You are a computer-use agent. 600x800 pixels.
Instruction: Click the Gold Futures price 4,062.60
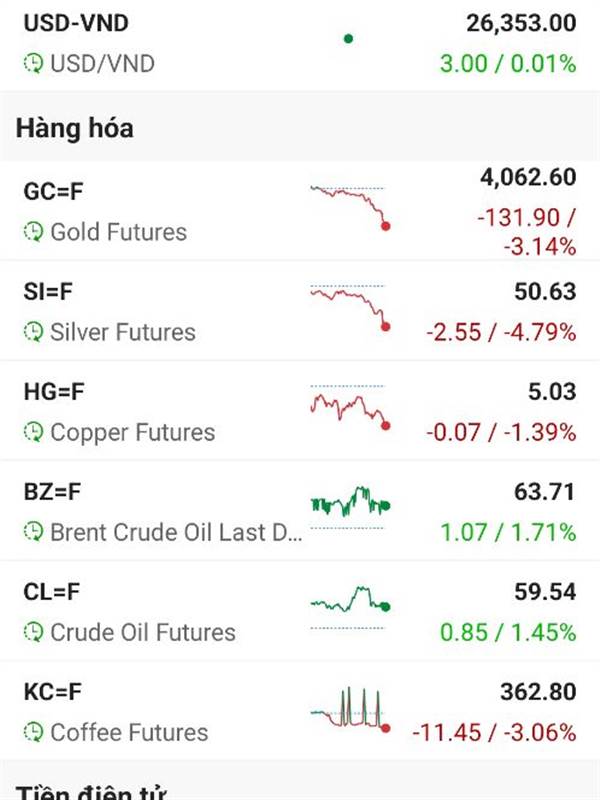[528, 178]
